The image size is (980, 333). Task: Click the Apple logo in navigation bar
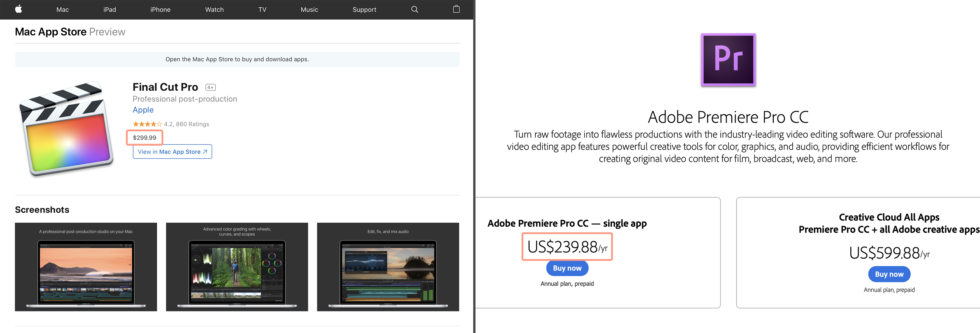pyautogui.click(x=19, y=9)
